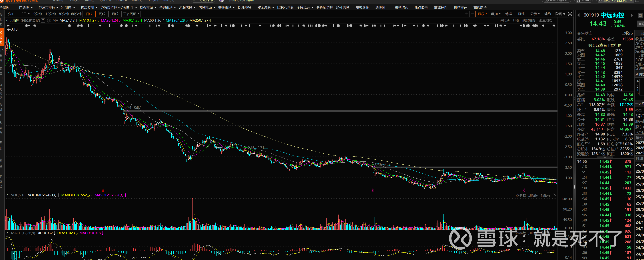This screenshot has width=644, height=260.
Task: Click the zoom out minus icon
Action: pyautogui.click(x=472, y=14)
